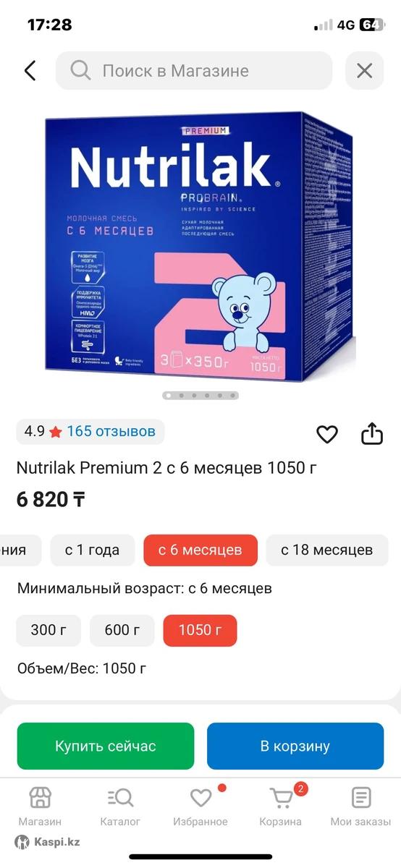
Task: Select age option с 1 года
Action: (92, 550)
